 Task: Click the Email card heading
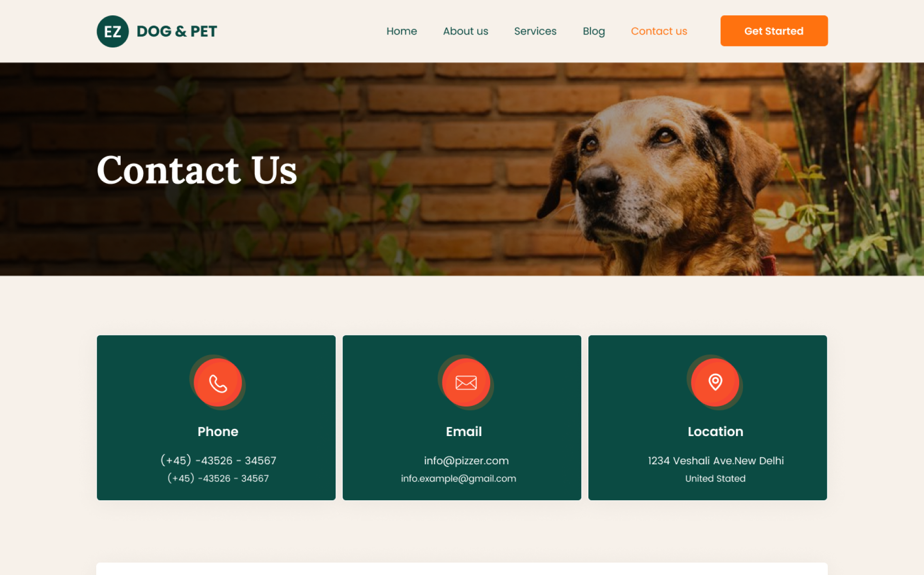click(464, 431)
